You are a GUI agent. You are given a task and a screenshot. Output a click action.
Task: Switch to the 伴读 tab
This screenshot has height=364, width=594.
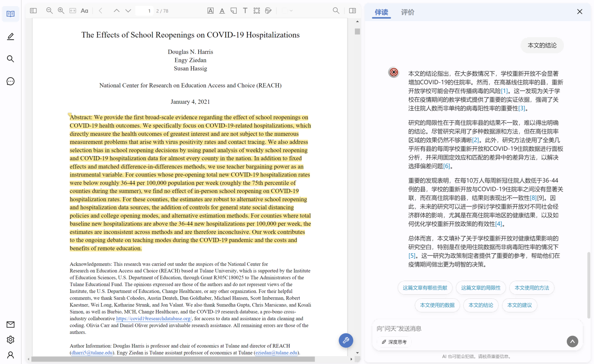click(x=382, y=12)
